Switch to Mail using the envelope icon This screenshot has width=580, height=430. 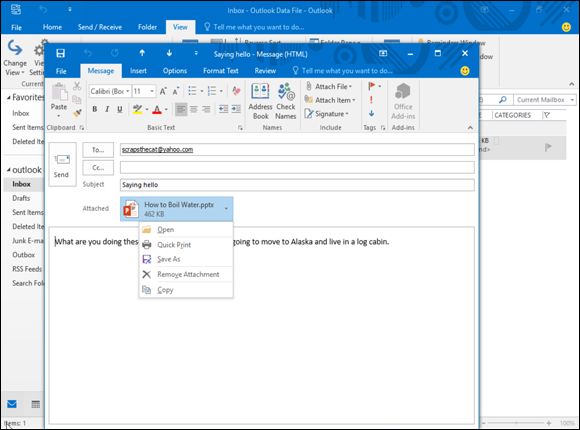(x=12, y=404)
